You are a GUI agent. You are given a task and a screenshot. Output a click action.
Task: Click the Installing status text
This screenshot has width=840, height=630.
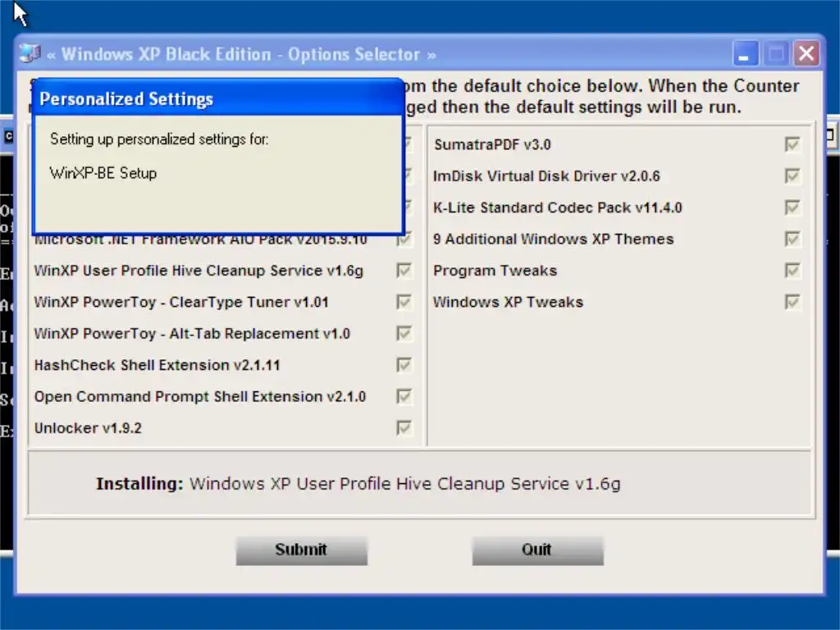pyautogui.click(x=358, y=484)
